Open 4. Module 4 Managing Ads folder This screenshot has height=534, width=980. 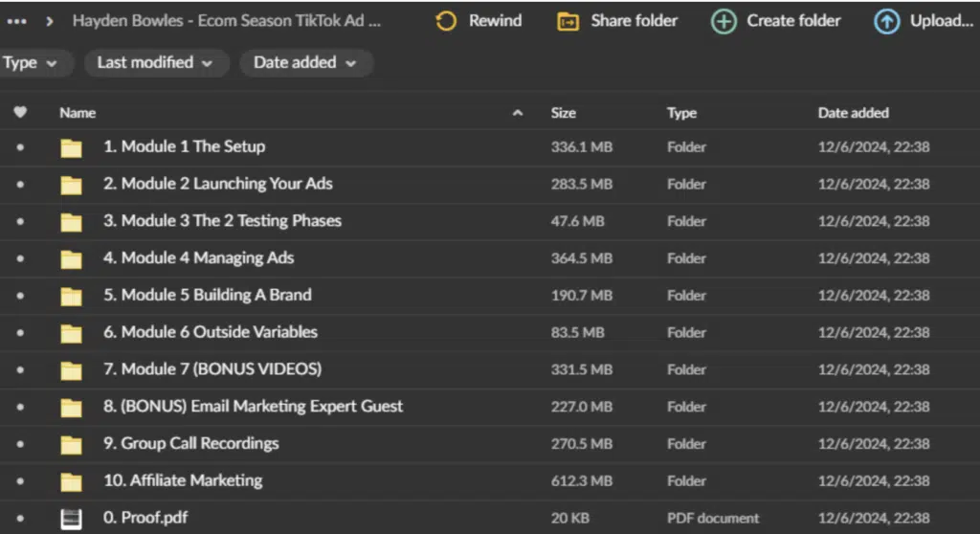[199, 257]
